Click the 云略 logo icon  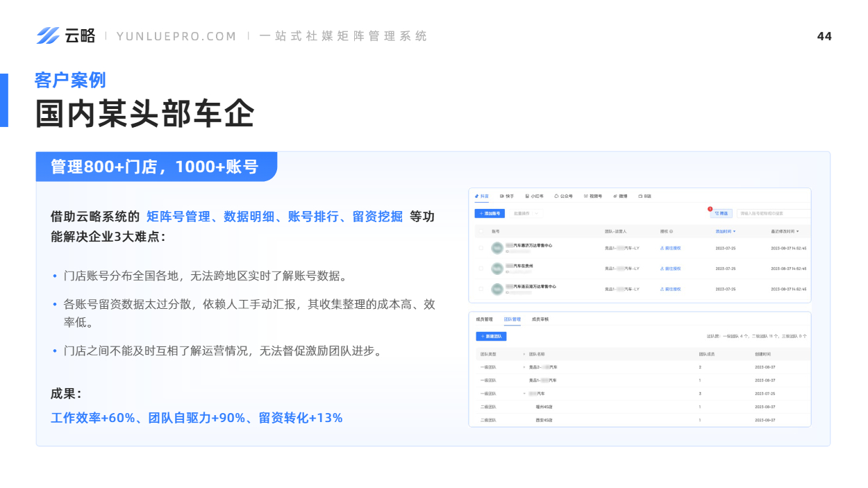(x=48, y=35)
